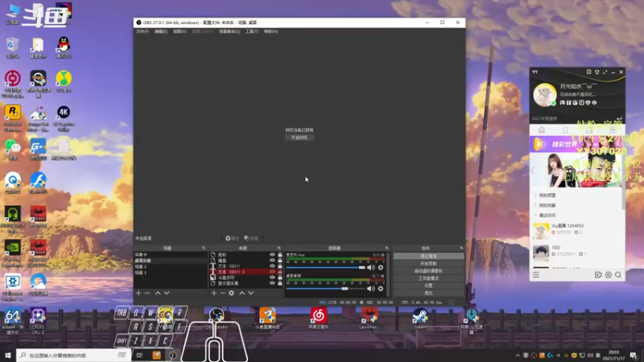Click YY video icon in bottom bar
Screen dimensions: 644x362
(x=598, y=275)
